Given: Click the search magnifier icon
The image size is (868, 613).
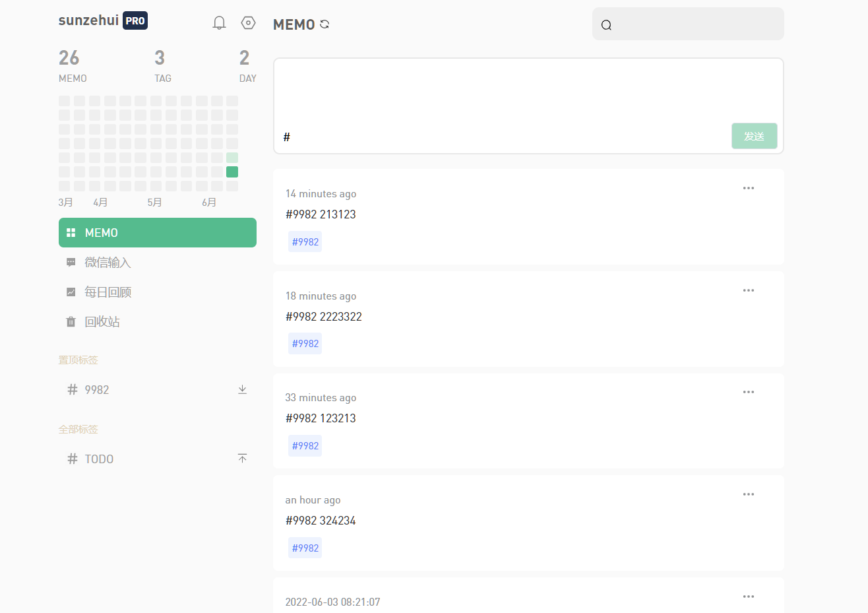Looking at the screenshot, I should pyautogui.click(x=606, y=25).
